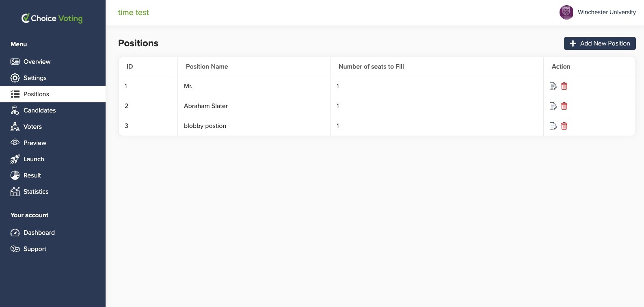Select the blobby postion name cell
The height and width of the screenshot is (307, 644).
click(x=254, y=126)
